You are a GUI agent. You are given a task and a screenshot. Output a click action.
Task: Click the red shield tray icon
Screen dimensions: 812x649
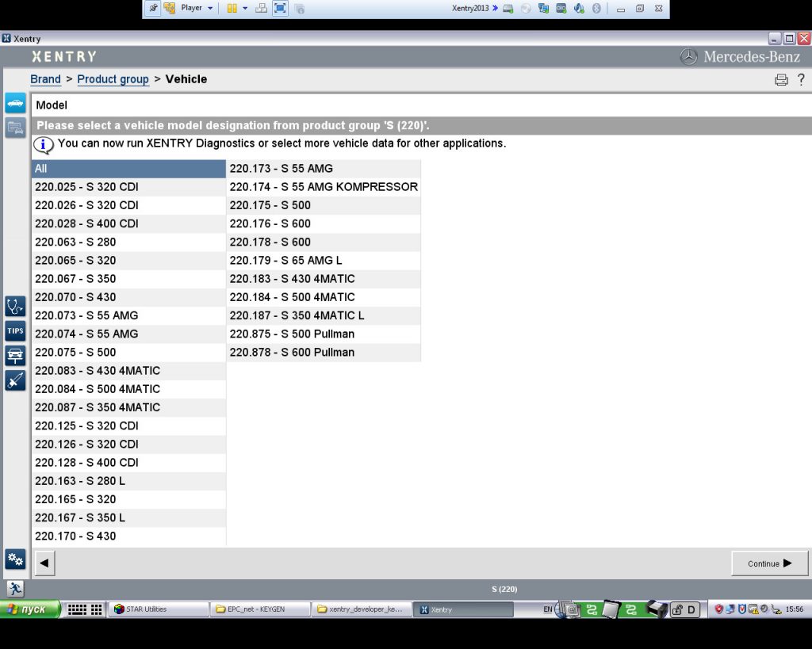tap(718, 609)
